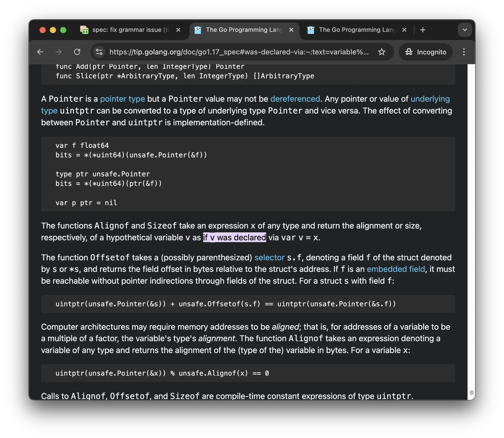Open a new tab with the plus icon

click(x=423, y=30)
